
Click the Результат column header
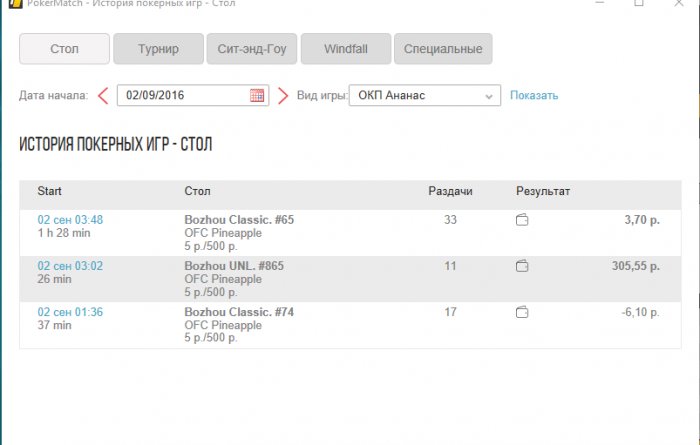click(x=543, y=191)
